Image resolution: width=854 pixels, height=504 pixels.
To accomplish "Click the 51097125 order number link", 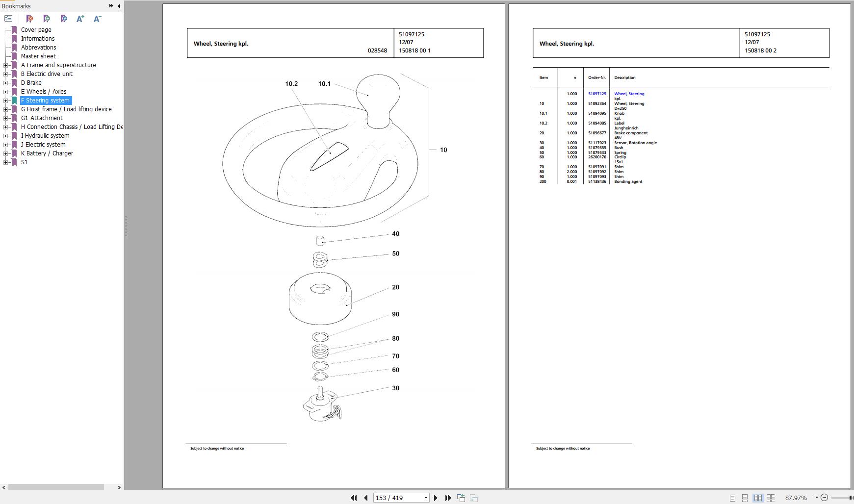I will [597, 94].
